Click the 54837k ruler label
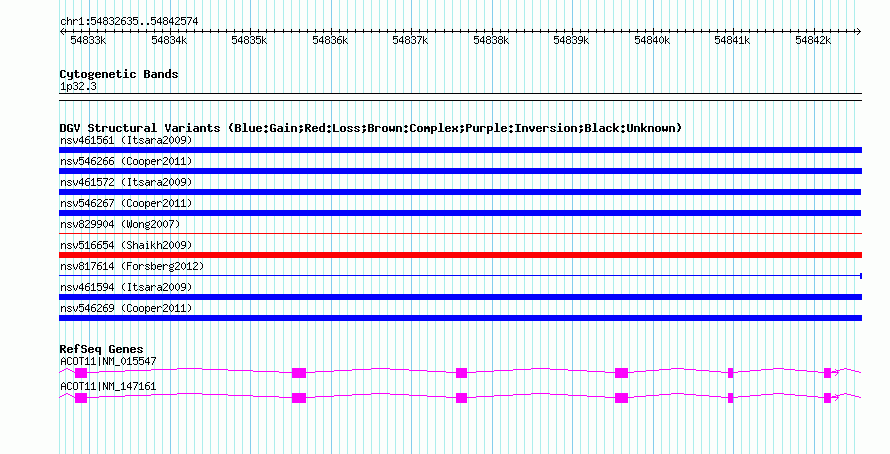The height and width of the screenshot is (454, 890). click(x=410, y=40)
